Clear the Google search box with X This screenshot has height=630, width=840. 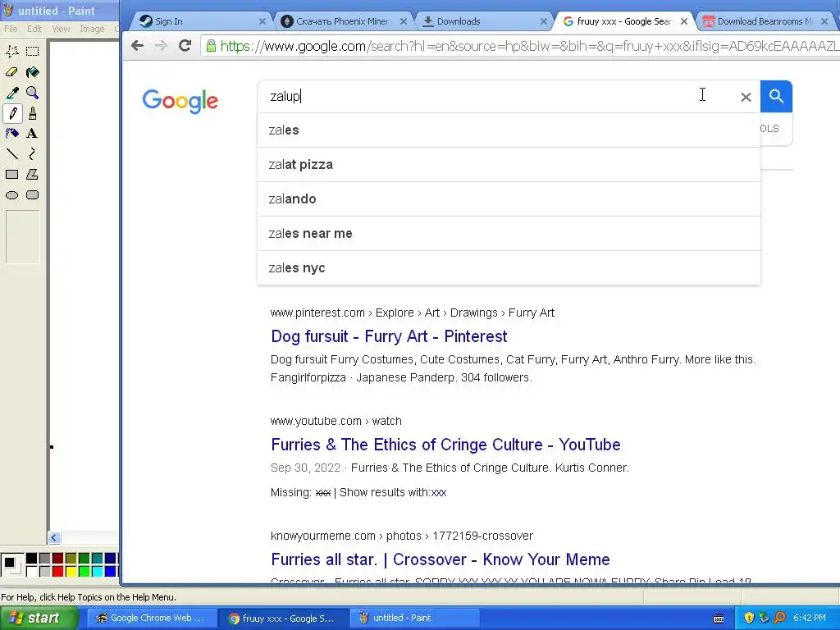pos(746,97)
